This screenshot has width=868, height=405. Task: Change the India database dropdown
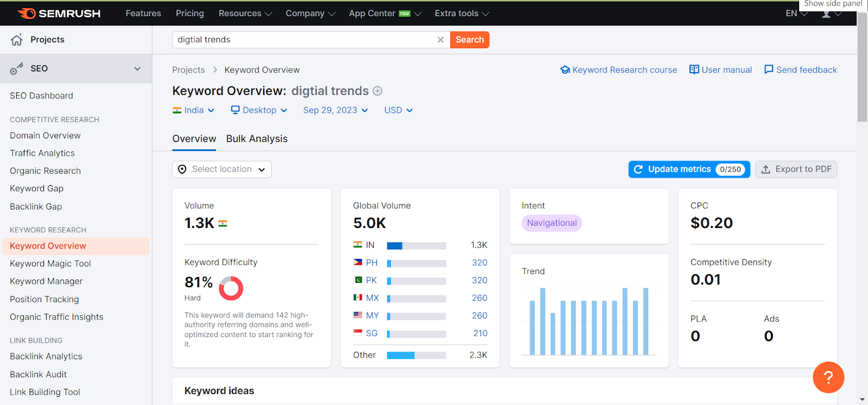[194, 110]
